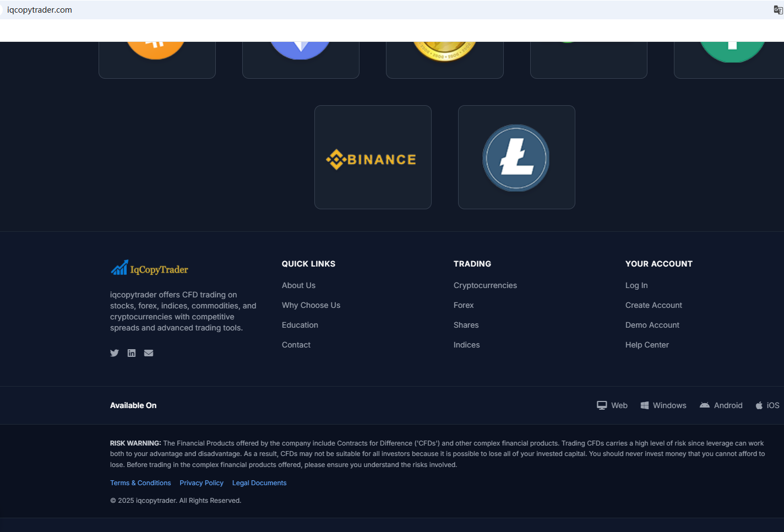
Task: Click Create Account in the footer
Action: point(654,305)
